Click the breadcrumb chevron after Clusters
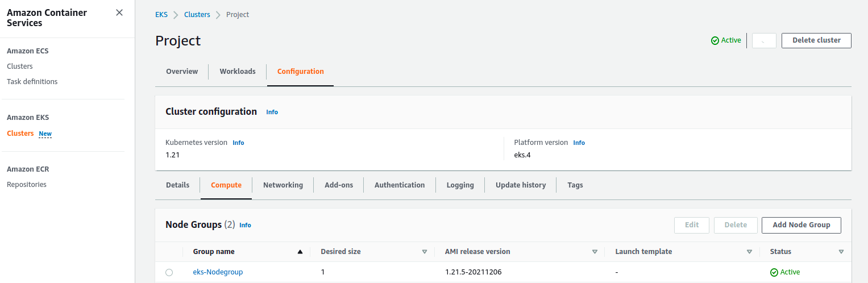This screenshot has width=868, height=283. tap(218, 15)
